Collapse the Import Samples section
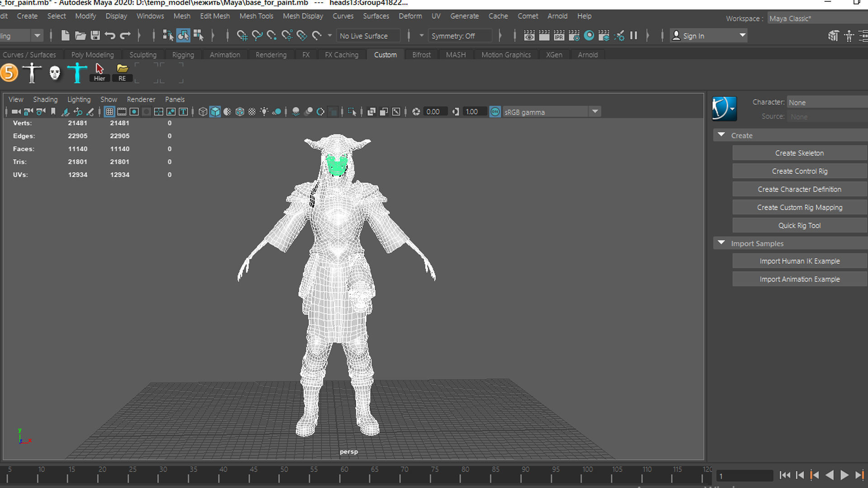This screenshot has height=488, width=868. click(x=722, y=243)
